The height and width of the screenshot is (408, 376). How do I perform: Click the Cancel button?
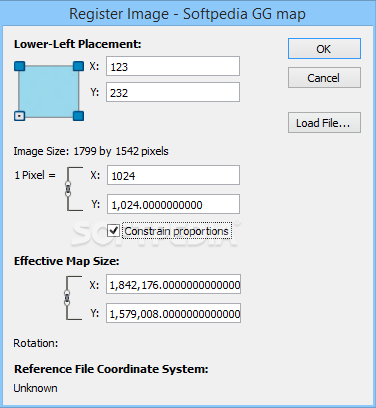[324, 78]
